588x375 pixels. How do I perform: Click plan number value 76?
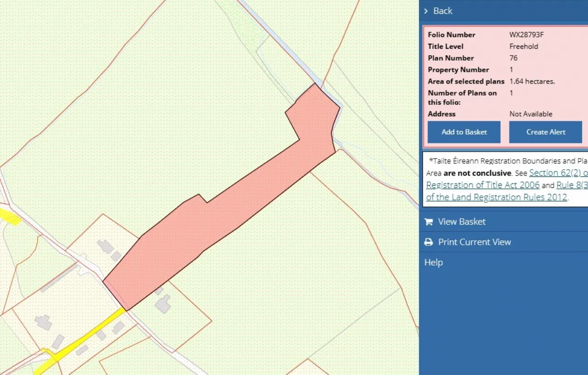coord(514,58)
